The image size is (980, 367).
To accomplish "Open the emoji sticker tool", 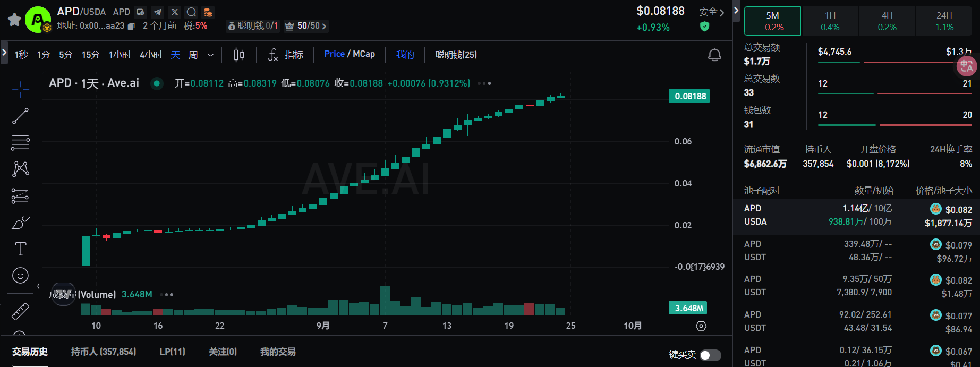I will [x=20, y=275].
